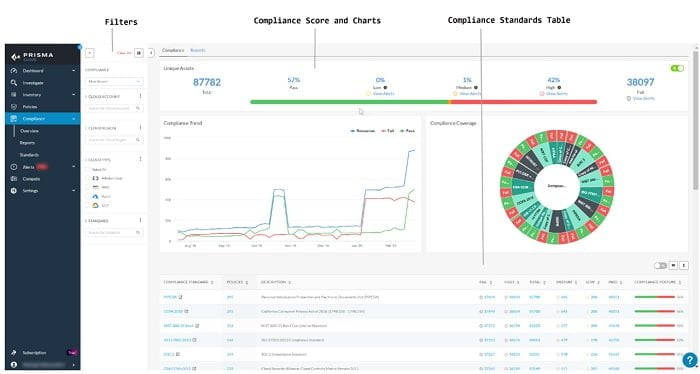Click external link icon next to SOC 2
The height and width of the screenshot is (374, 700).
coord(178,354)
